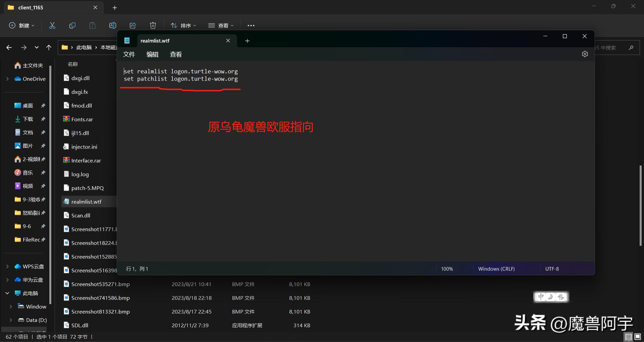Click the Paste icon in Explorer toolbar
The height and width of the screenshot is (342, 644).
pyautogui.click(x=93, y=25)
